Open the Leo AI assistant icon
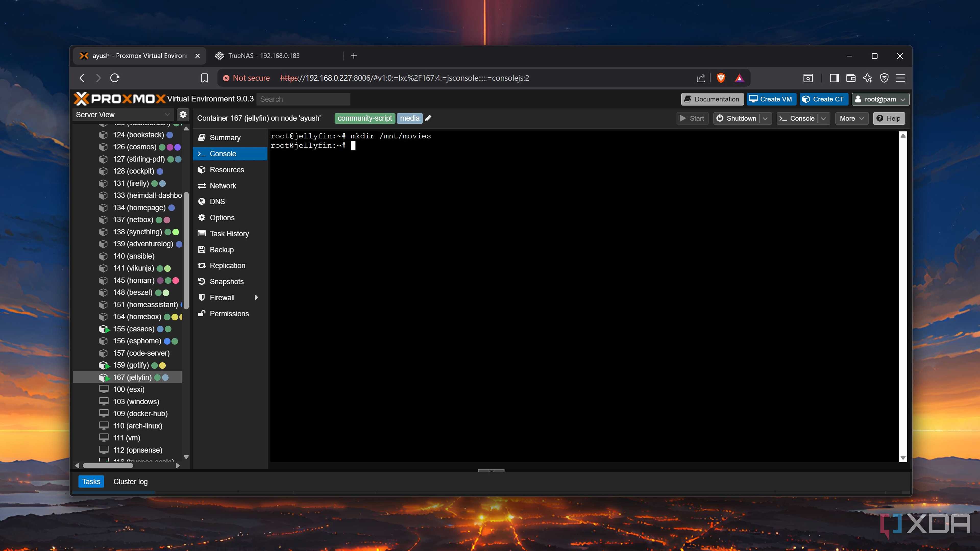Screen dimensions: 980x551 (867, 78)
